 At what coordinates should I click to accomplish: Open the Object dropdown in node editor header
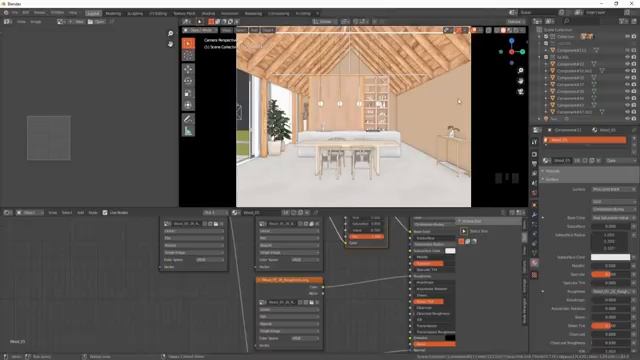tap(30, 213)
